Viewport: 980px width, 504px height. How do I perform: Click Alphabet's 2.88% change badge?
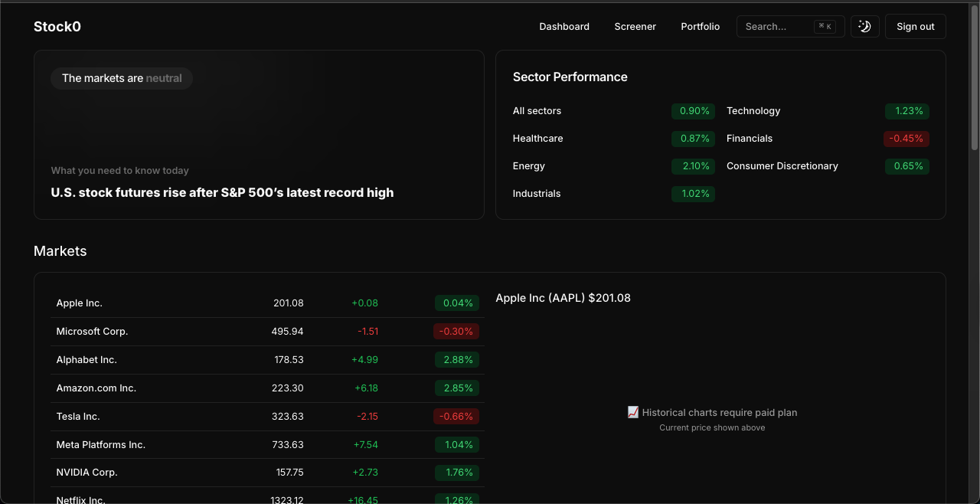[457, 360]
